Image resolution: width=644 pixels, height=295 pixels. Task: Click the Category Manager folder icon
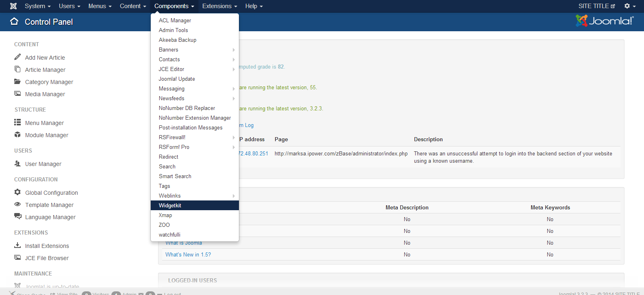[17, 81]
